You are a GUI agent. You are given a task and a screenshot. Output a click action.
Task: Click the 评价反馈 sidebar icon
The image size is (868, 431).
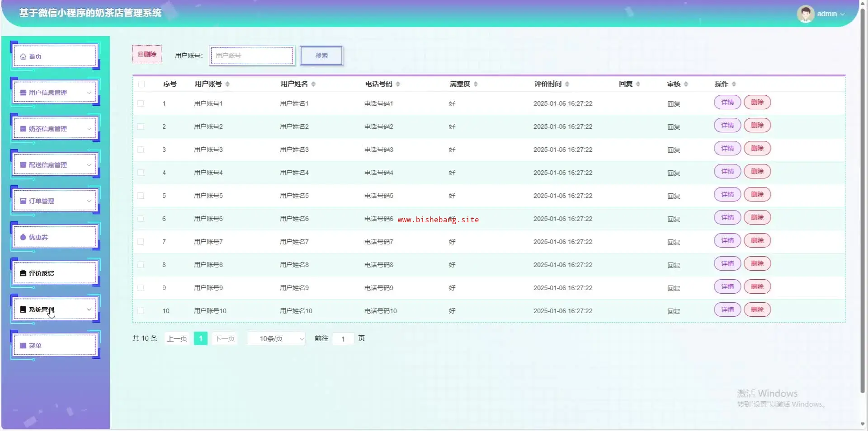[23, 273]
